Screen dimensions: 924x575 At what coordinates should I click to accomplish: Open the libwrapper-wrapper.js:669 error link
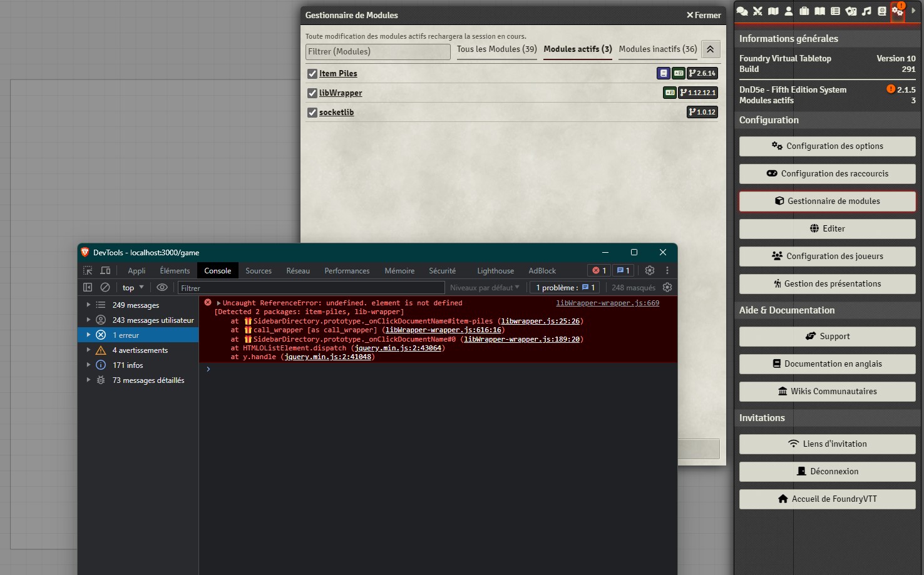(x=607, y=303)
